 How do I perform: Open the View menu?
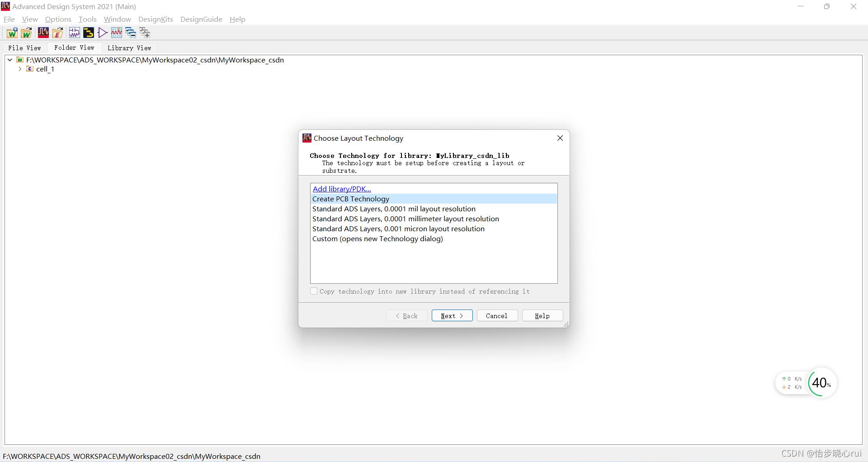click(x=30, y=19)
